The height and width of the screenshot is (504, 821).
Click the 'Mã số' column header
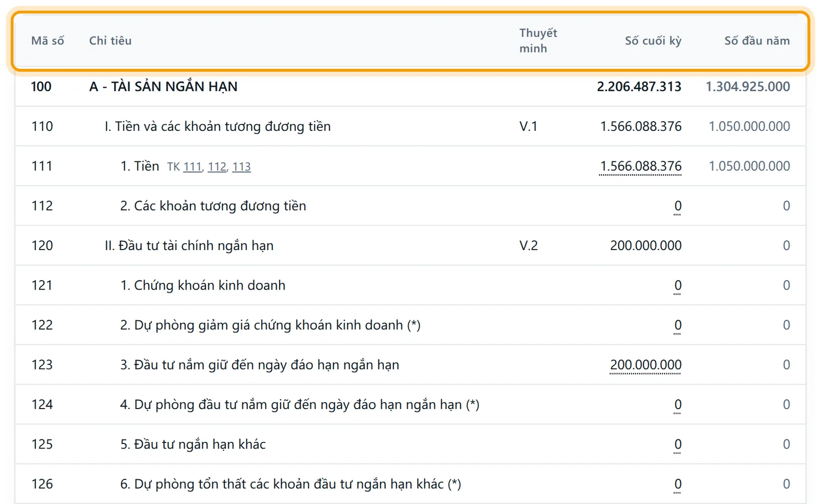coord(48,41)
